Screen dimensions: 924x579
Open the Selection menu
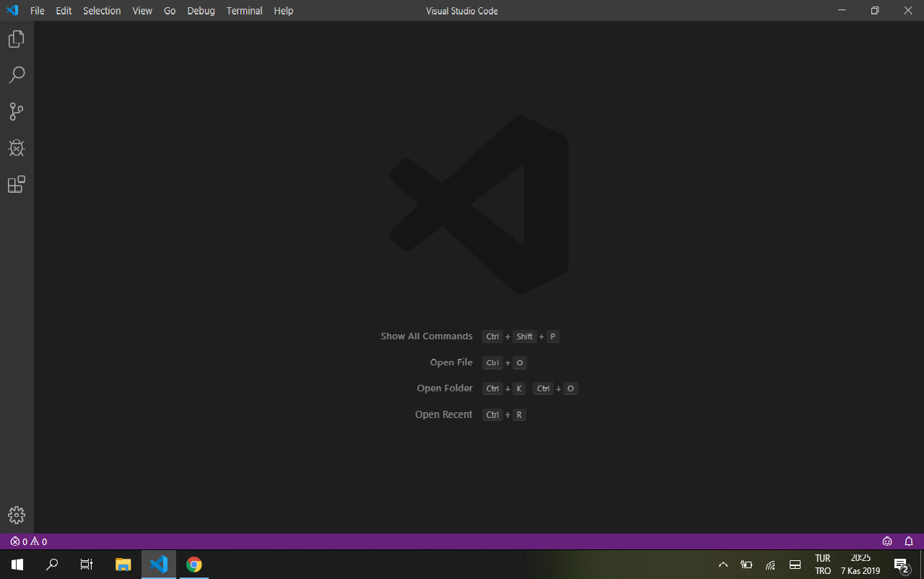[x=102, y=11]
